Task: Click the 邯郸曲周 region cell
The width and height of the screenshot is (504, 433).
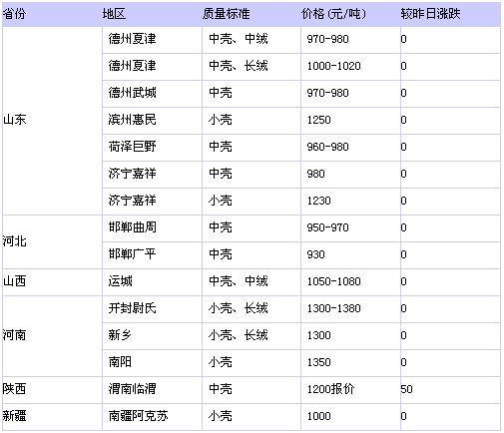Action: coord(152,228)
